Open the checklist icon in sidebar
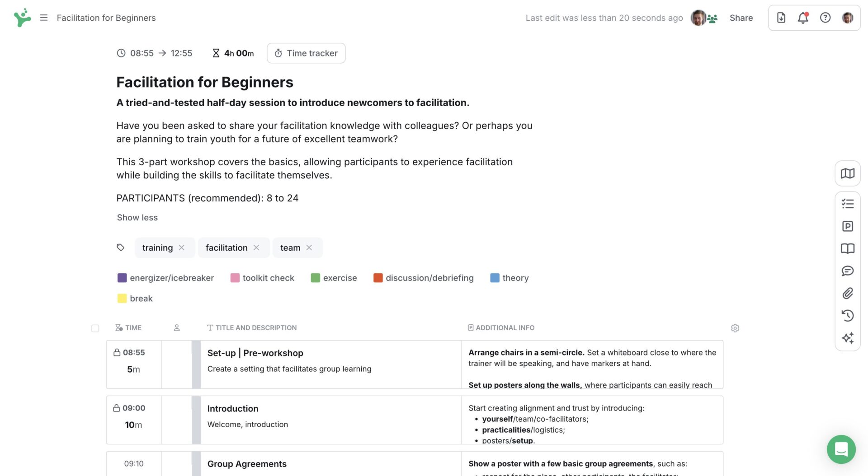868x476 pixels. (x=848, y=204)
